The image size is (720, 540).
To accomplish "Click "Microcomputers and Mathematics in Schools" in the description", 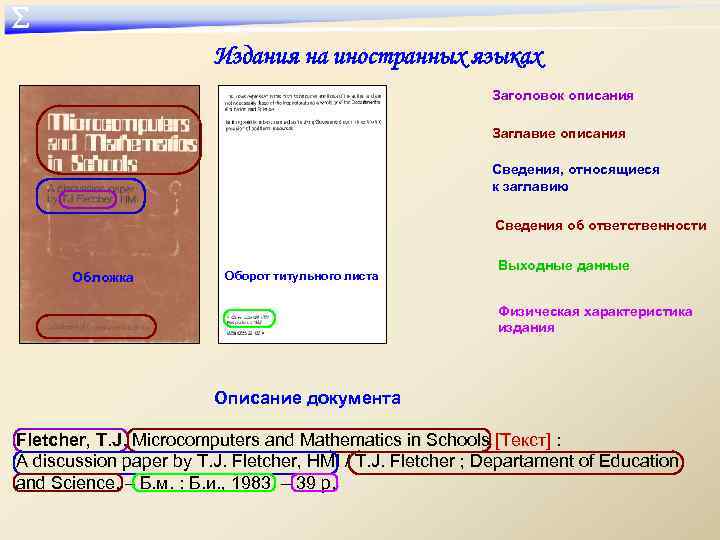I will pyautogui.click(x=310, y=440).
